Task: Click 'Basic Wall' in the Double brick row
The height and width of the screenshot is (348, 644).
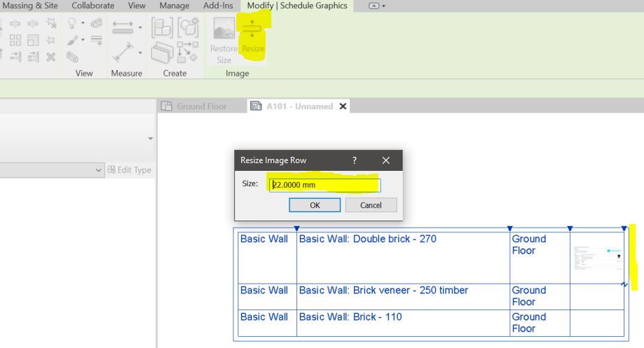Action: (x=264, y=239)
